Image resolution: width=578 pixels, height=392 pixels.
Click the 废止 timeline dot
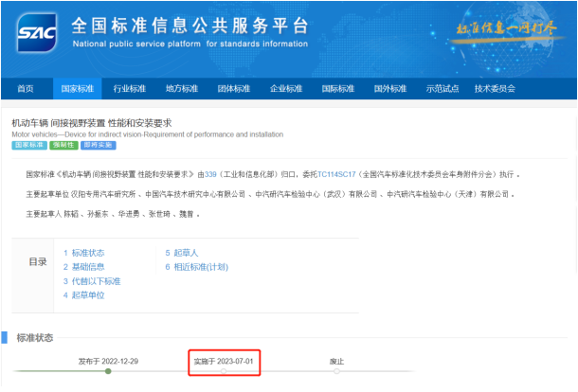pyautogui.click(x=336, y=371)
